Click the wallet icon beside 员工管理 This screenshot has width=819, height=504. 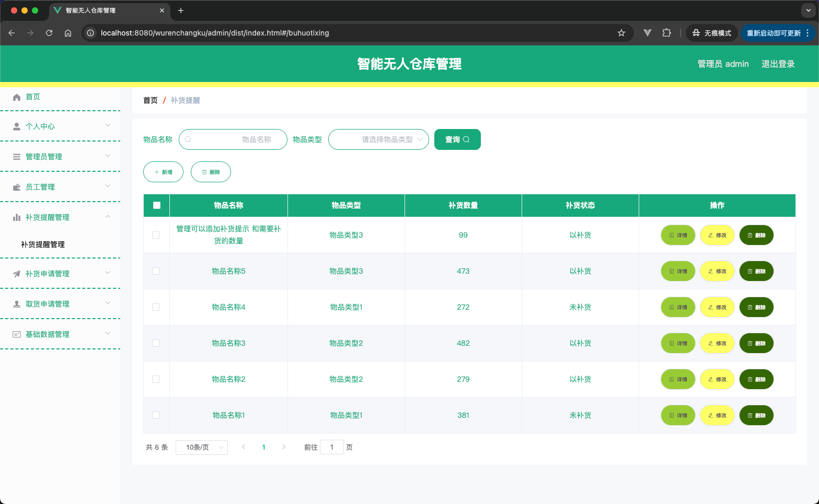[x=17, y=187]
